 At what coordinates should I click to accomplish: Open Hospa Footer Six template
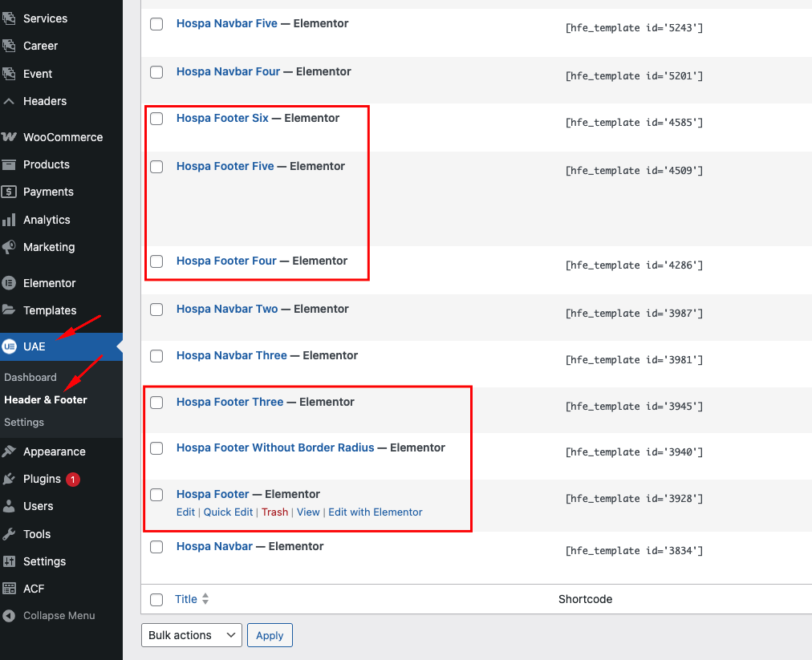point(223,118)
